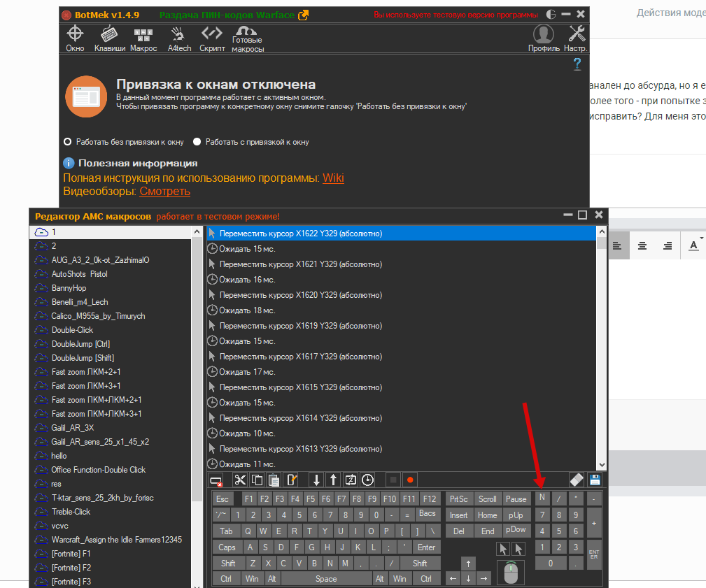Viewport: 706px width, 588px height.
Task: Open the Клавиши keys section
Action: coord(109,39)
